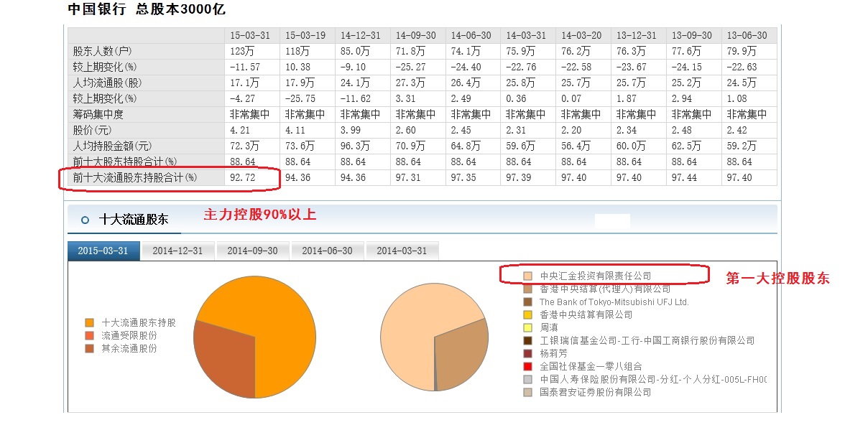
Task: Click the 10.38 change value
Action: pos(297,67)
